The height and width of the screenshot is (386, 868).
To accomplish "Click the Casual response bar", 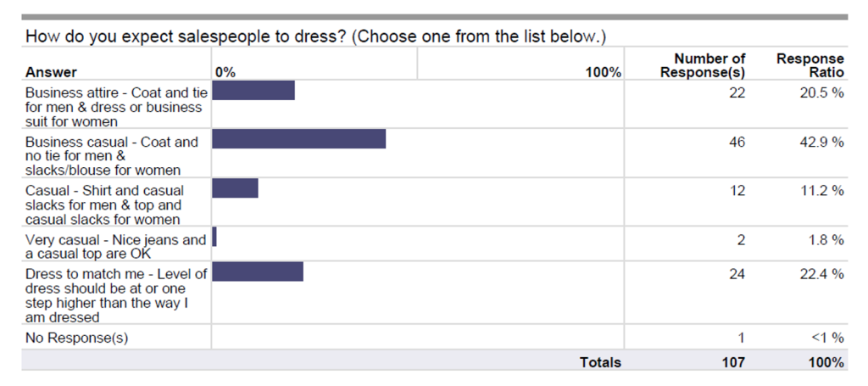I will (236, 187).
